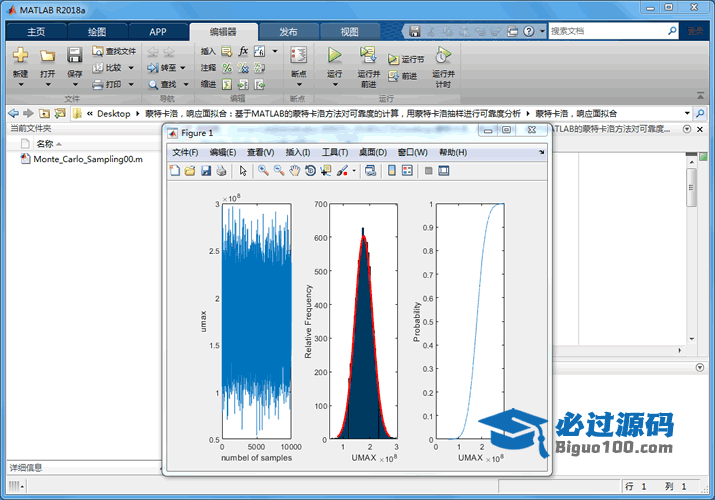The height and width of the screenshot is (500, 715).
Task: Open Figure 1 Window menu
Action: 412,152
